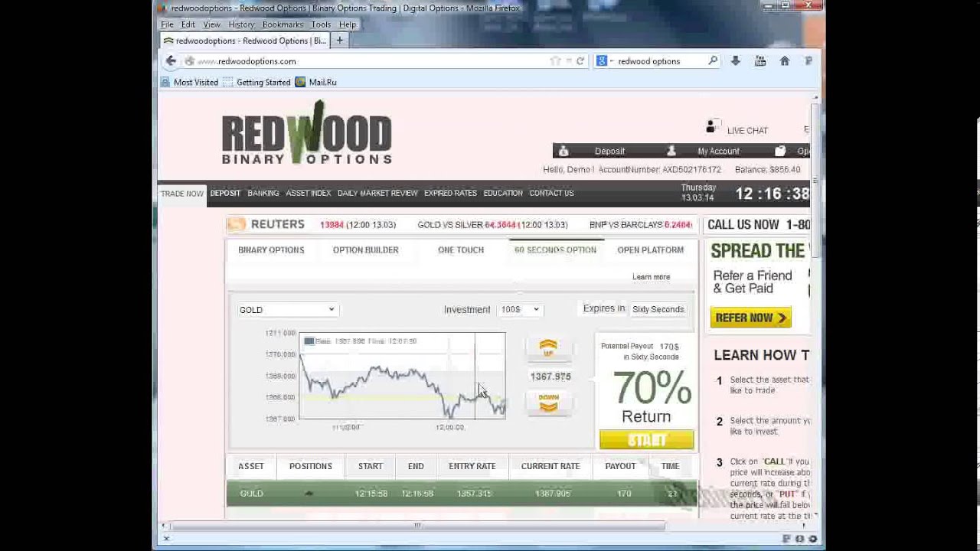Select the redwoodoptions browser tab

point(244,41)
